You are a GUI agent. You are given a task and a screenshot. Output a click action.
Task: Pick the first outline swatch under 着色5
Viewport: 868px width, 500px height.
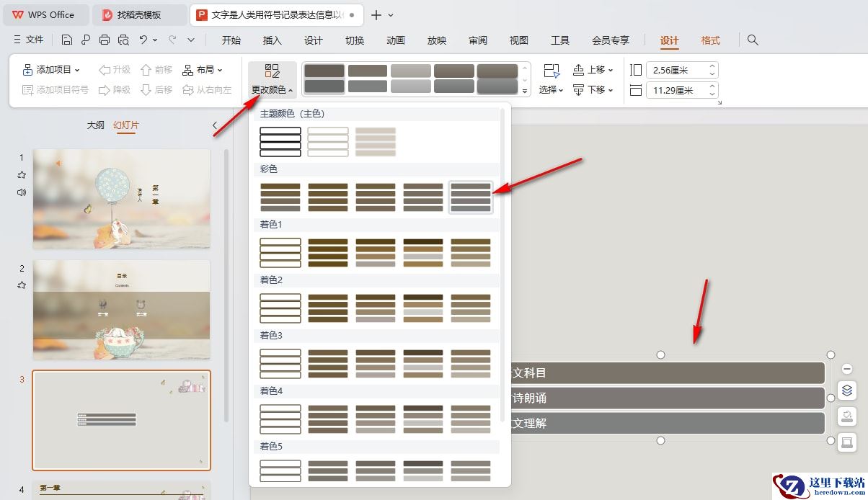[280, 470]
